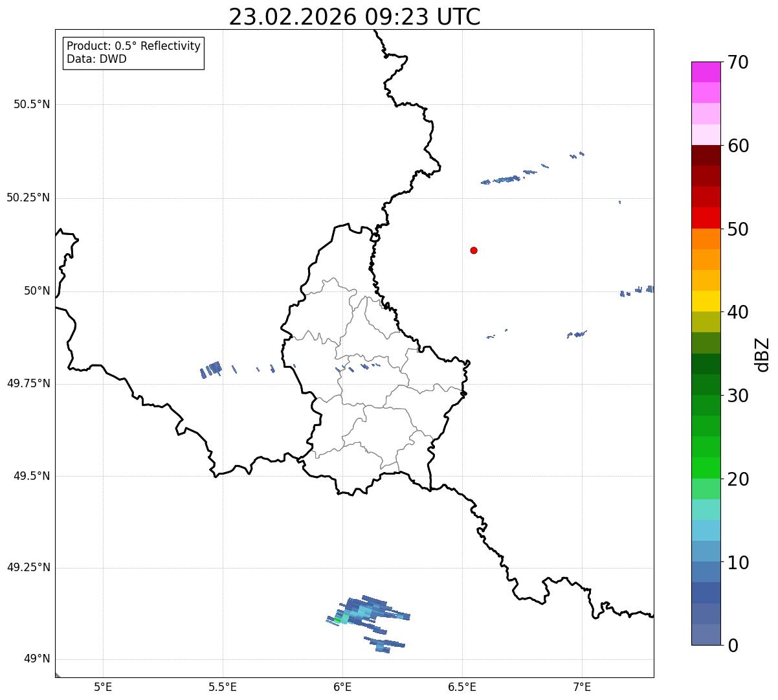778x700 pixels.
Task: Click the 6.5°E longitude label
Action: pyautogui.click(x=462, y=687)
